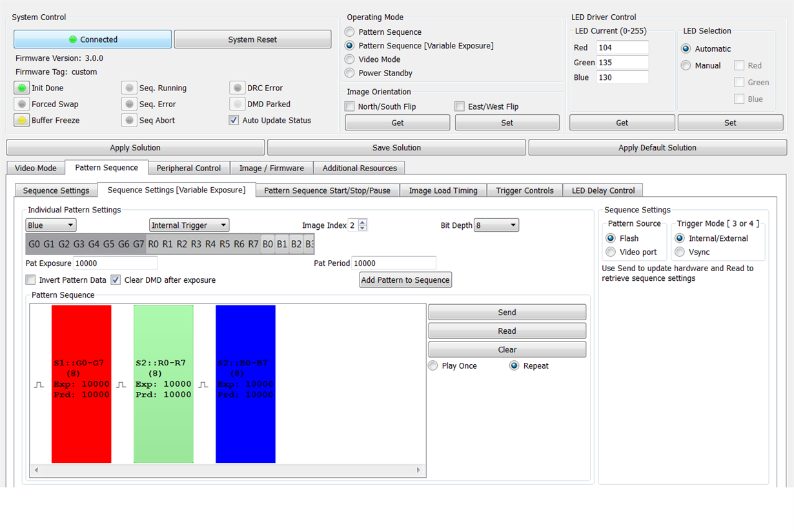This screenshot has height=532, width=794.
Task: Switch to the Sequence Settings subtab
Action: point(56,190)
